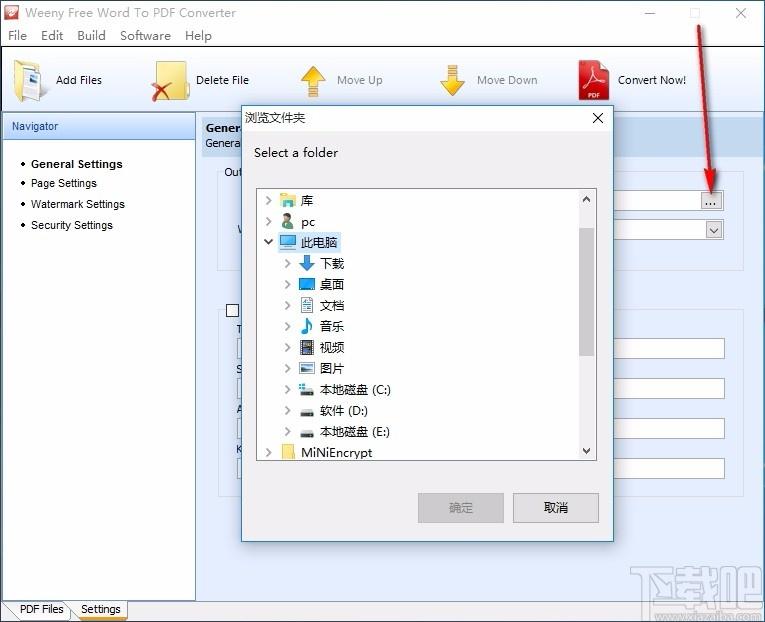The height and width of the screenshot is (622, 765).
Task: Select the 此电脑 label in the tree
Action: (319, 242)
